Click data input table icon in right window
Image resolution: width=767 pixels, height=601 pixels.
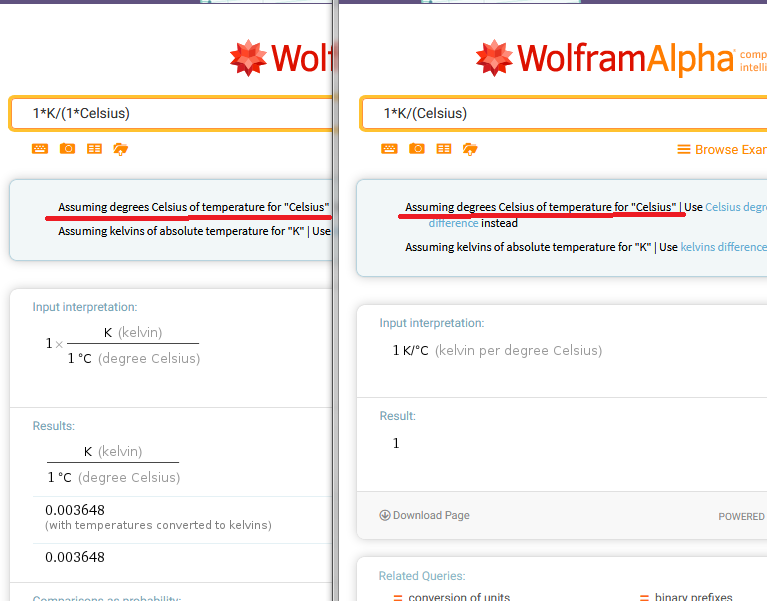[443, 149]
